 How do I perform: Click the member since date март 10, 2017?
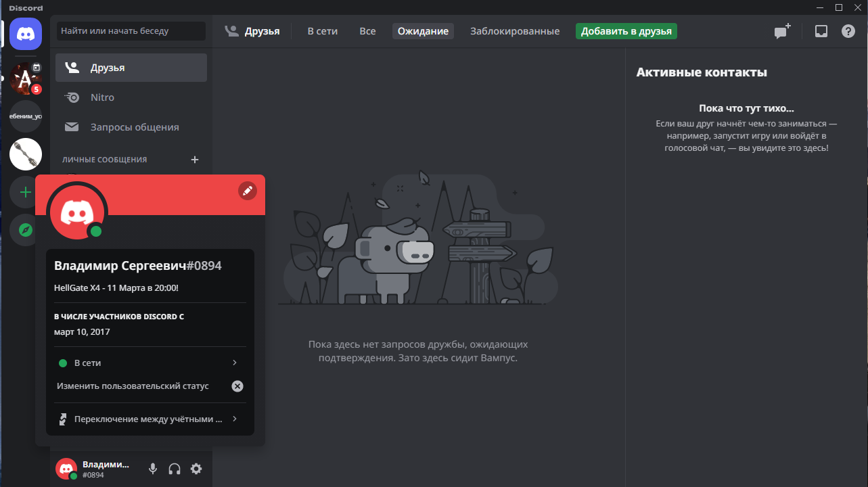82,331
